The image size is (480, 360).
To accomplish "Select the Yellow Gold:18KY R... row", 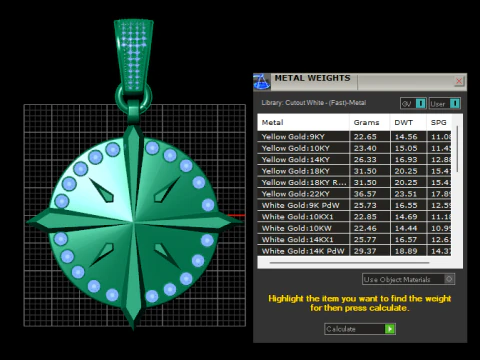I will click(354, 182).
